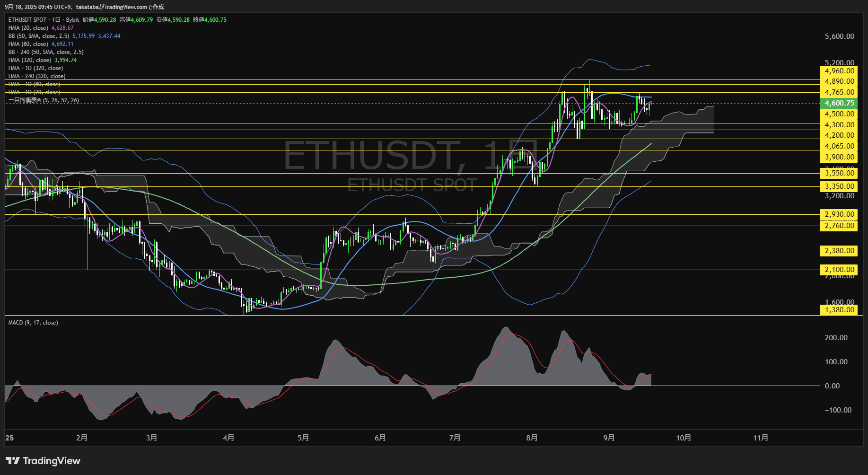
Task: Click the HMA · 1D (320, close) legend
Action: 35,68
